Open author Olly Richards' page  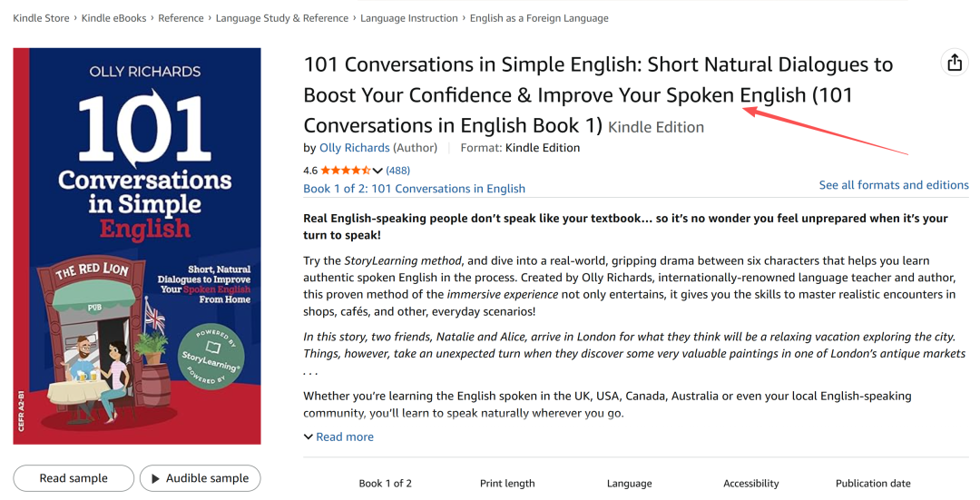(355, 148)
